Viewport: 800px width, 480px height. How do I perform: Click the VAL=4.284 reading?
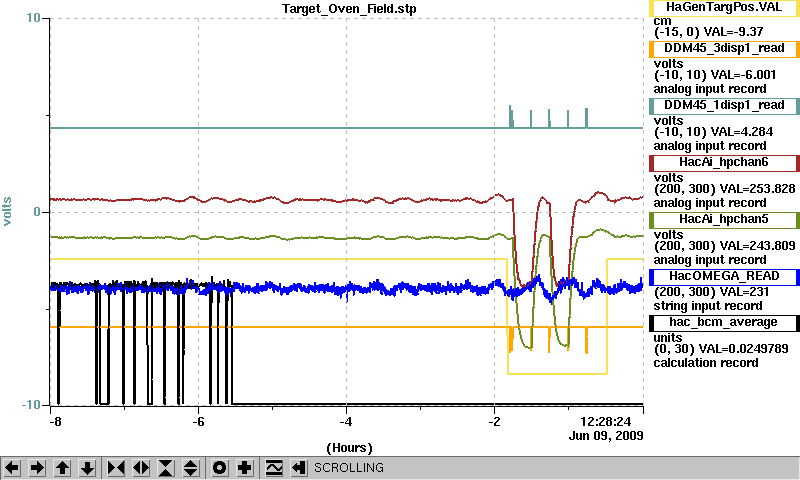coord(742,132)
